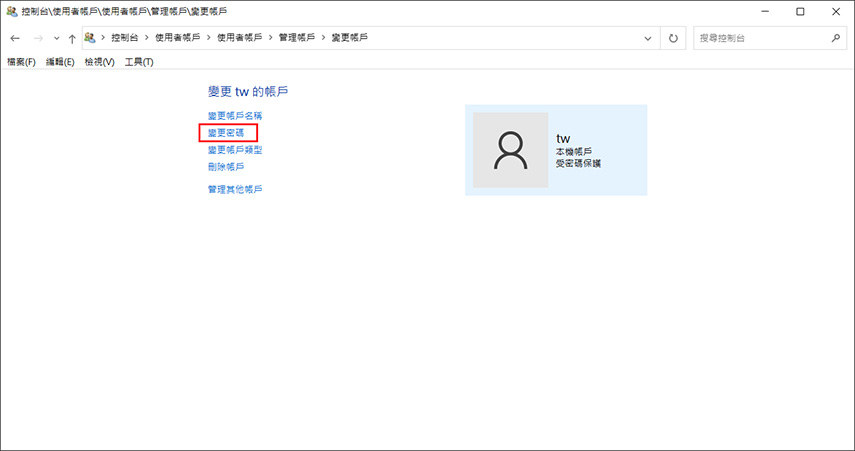The image size is (855, 451).
Task: Click the tw account avatar picture
Action: pos(510,150)
